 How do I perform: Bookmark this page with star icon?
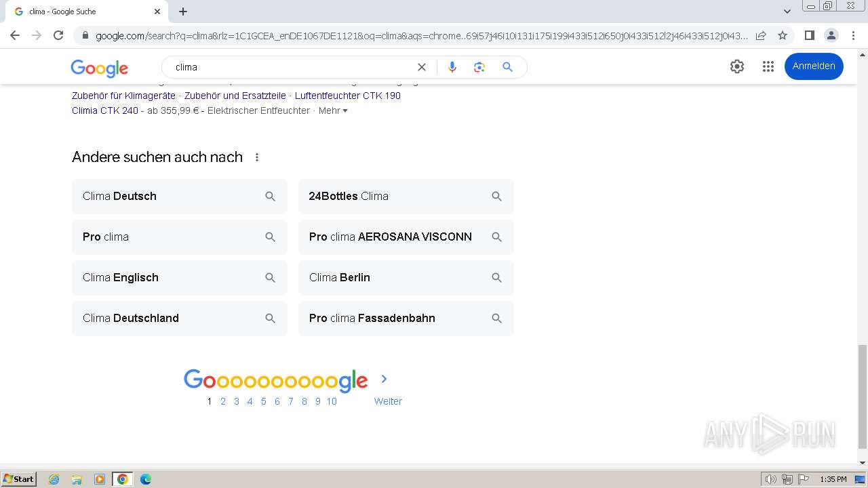coord(783,35)
